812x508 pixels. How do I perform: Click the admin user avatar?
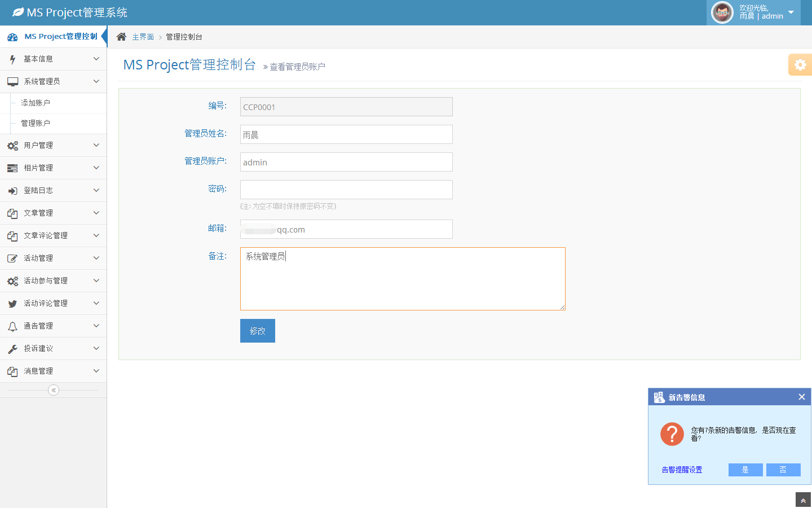tap(722, 12)
